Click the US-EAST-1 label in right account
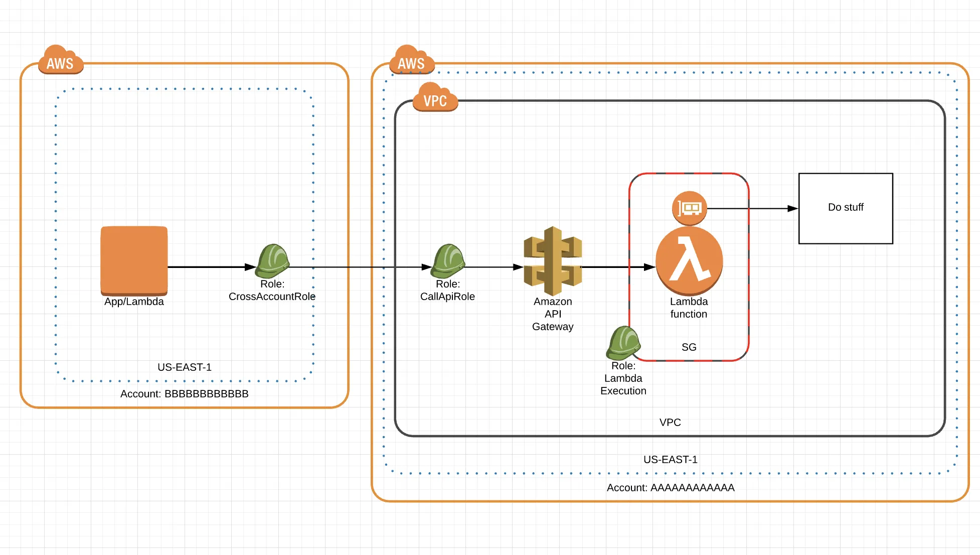The width and height of the screenshot is (980, 555). click(670, 460)
